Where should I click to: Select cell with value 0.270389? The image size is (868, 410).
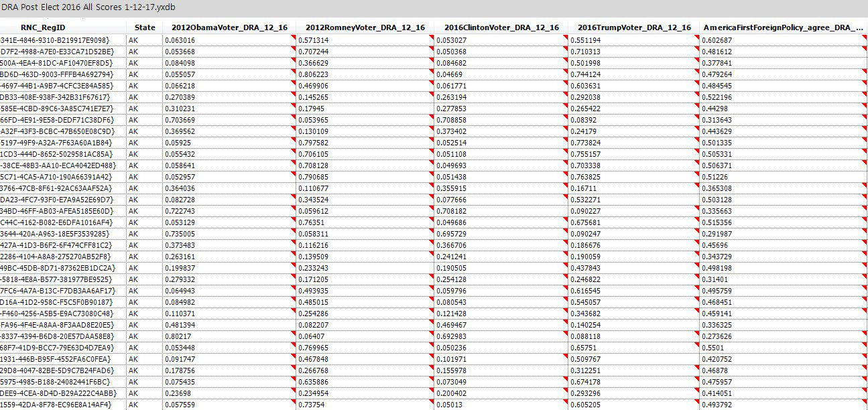pyautogui.click(x=229, y=97)
